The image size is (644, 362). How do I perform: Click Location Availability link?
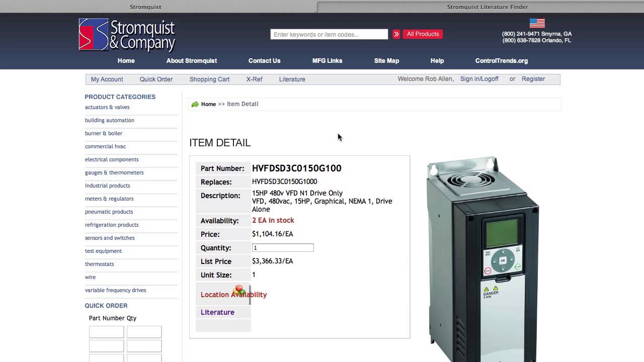click(x=233, y=295)
